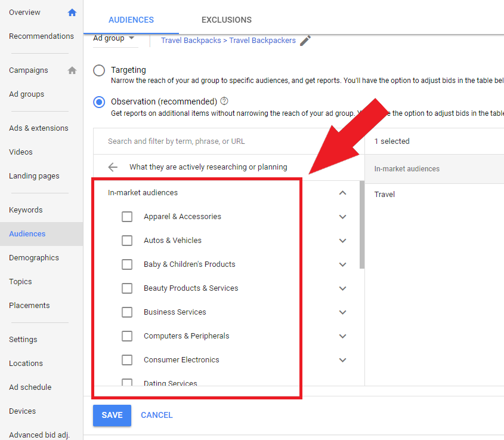Click the search and filter input field
This screenshot has height=440, width=504.
coord(197,141)
